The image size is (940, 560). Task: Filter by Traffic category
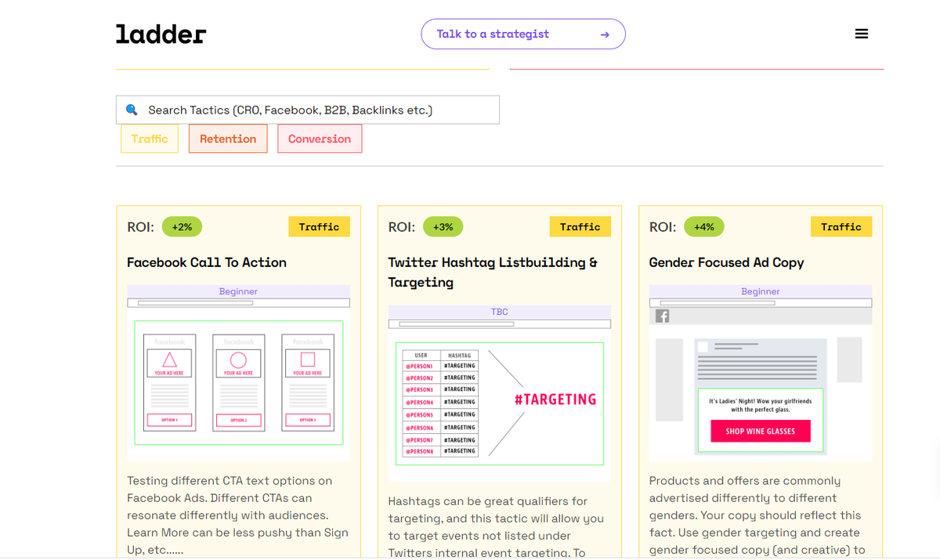coord(150,139)
